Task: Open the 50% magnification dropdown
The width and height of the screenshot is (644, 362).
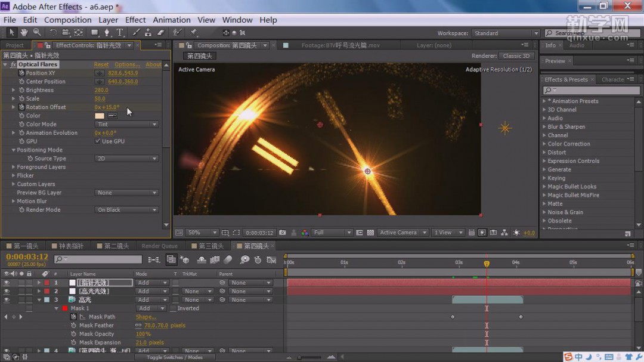Action: point(202,233)
